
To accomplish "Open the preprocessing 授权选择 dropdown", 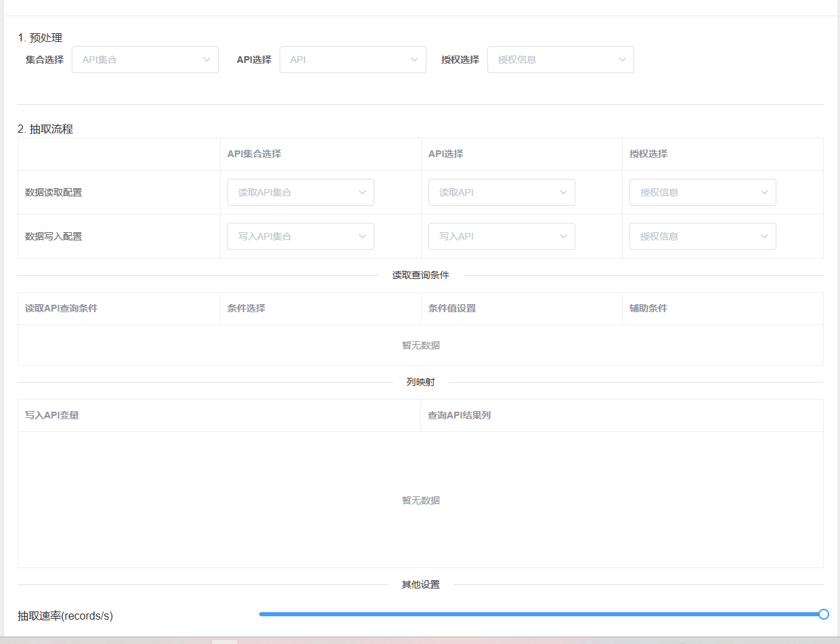I will tap(560, 60).
